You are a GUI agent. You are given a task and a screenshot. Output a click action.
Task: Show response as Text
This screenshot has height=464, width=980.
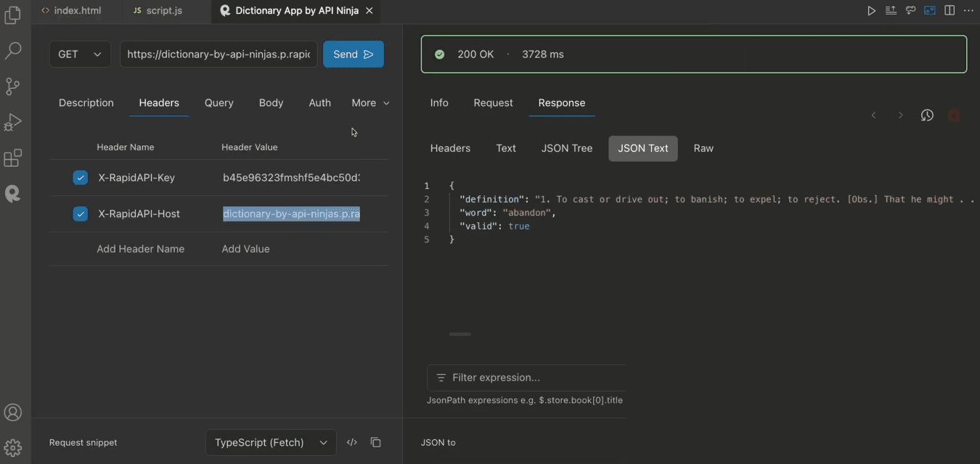506,148
